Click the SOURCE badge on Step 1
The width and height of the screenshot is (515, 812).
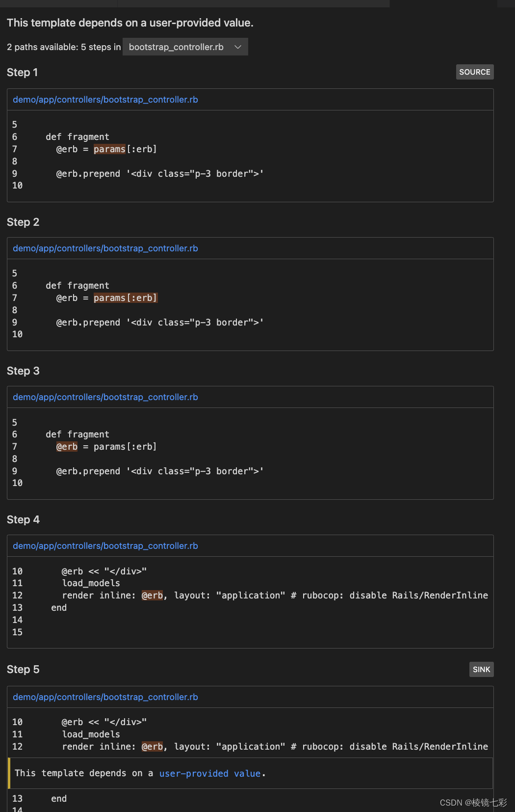tap(475, 72)
